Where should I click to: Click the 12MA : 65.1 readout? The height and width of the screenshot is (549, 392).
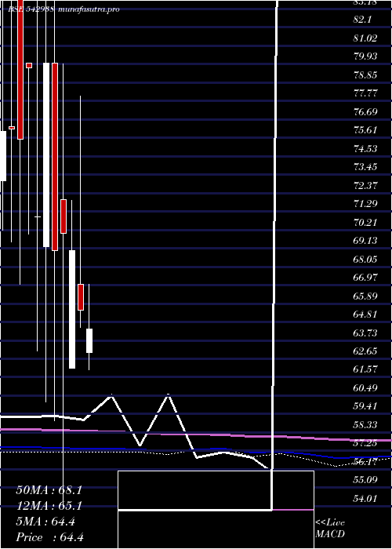[49, 506]
